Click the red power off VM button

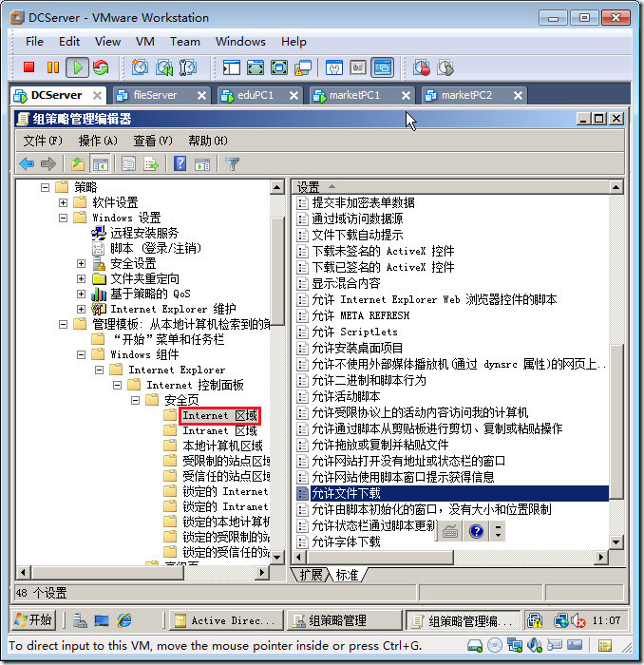tap(28, 67)
